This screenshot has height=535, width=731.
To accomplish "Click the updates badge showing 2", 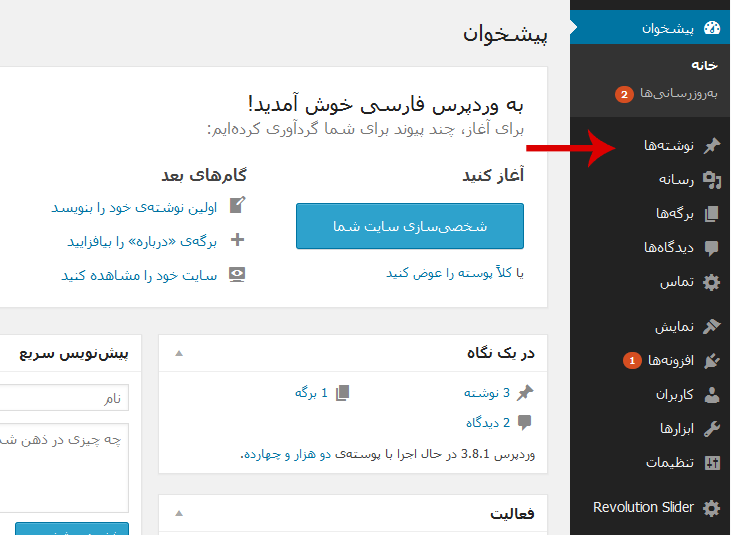I will click(624, 95).
